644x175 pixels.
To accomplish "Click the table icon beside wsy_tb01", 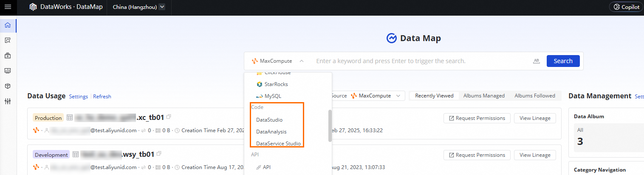I will click(x=76, y=154).
